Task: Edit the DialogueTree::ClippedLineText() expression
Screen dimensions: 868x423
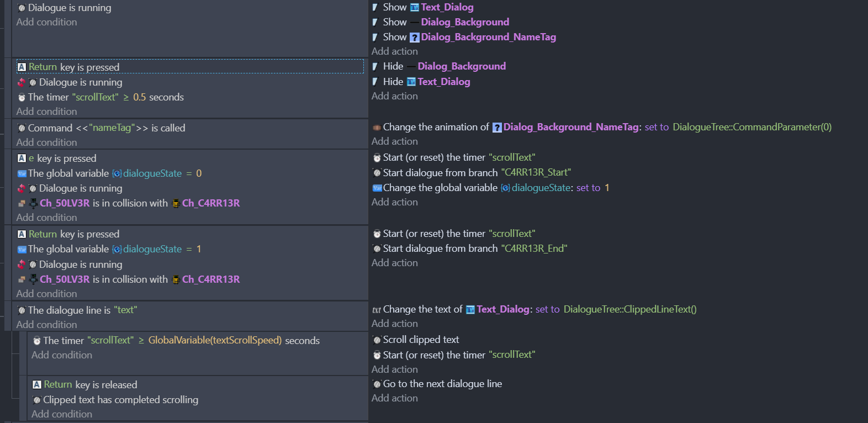Action: [629, 310]
